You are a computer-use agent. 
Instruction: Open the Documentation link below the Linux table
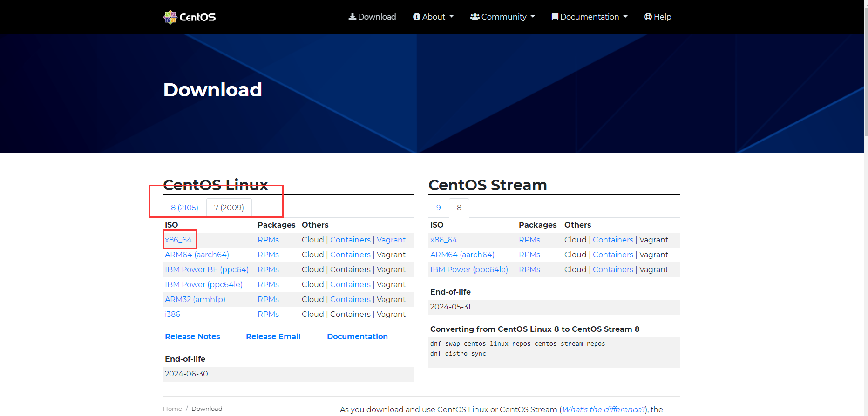[x=357, y=336]
